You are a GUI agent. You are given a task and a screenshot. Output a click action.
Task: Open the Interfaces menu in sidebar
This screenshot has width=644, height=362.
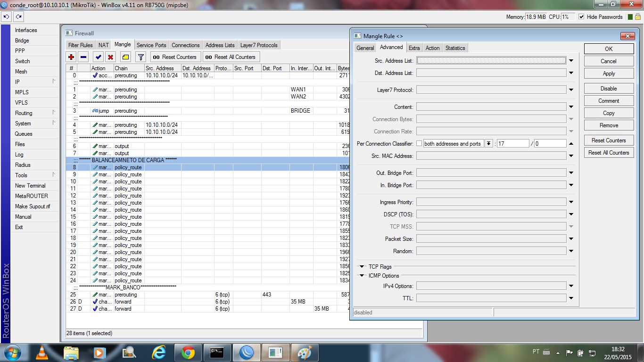tap(26, 30)
